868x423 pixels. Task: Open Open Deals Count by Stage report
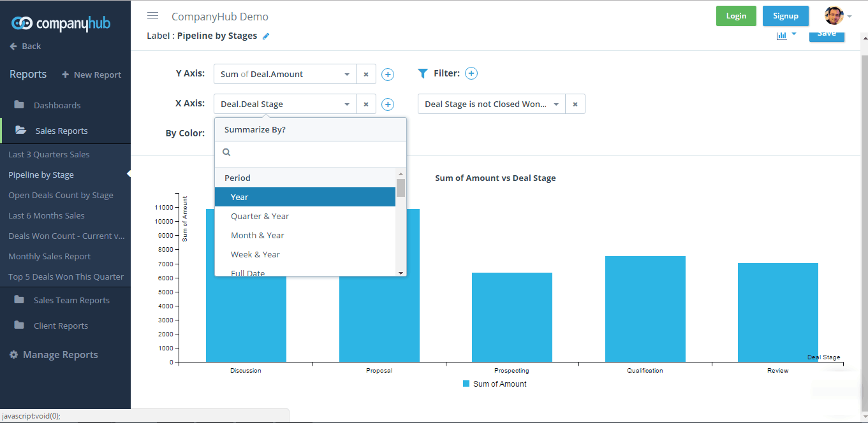pos(61,196)
